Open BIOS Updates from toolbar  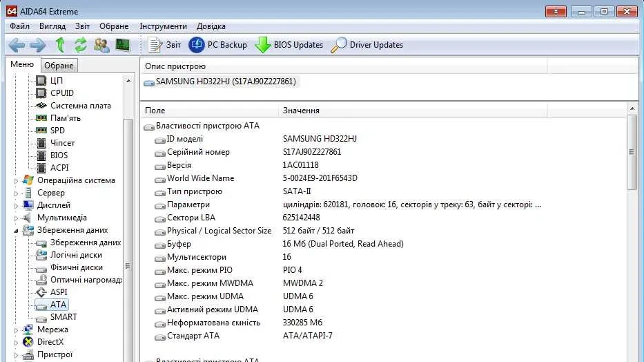[289, 45]
